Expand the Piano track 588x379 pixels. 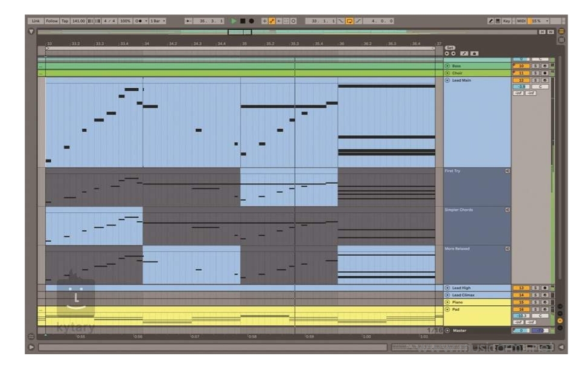pyautogui.click(x=447, y=302)
